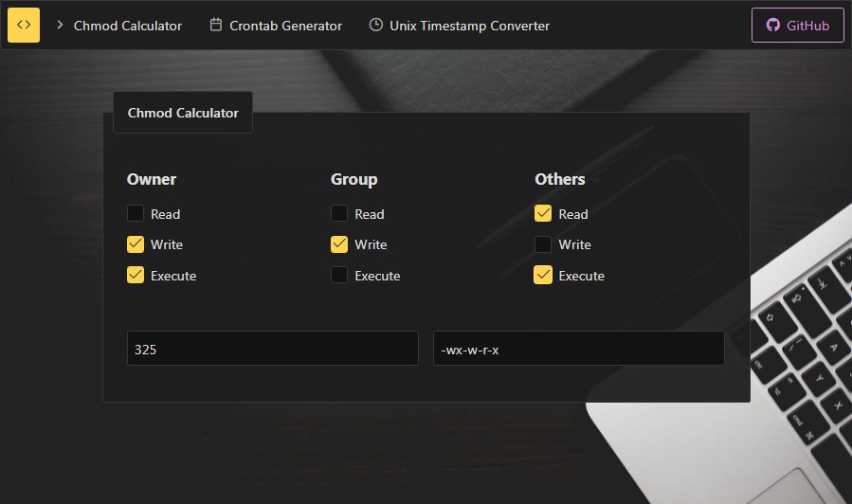Click the chevron icon beside Chmod Calculator

60,26
